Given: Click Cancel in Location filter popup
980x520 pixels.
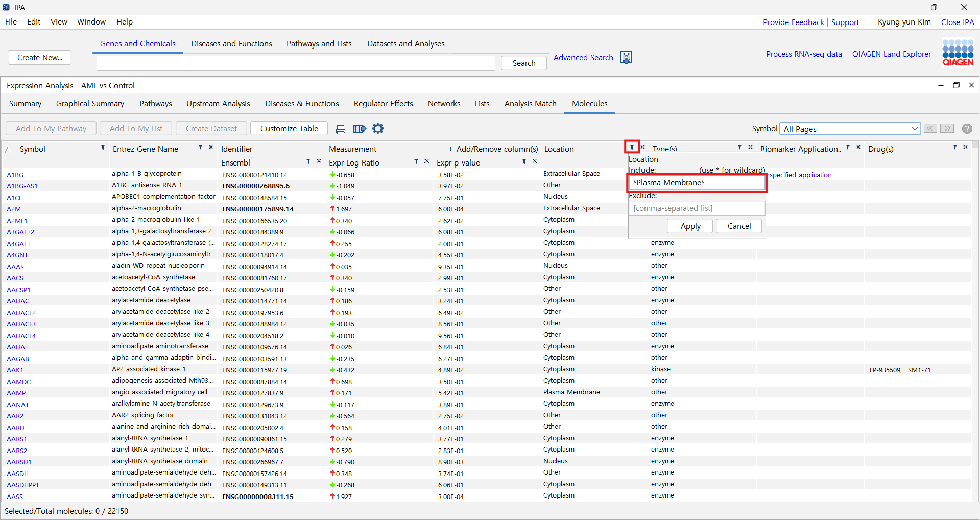Looking at the screenshot, I should (x=739, y=226).
